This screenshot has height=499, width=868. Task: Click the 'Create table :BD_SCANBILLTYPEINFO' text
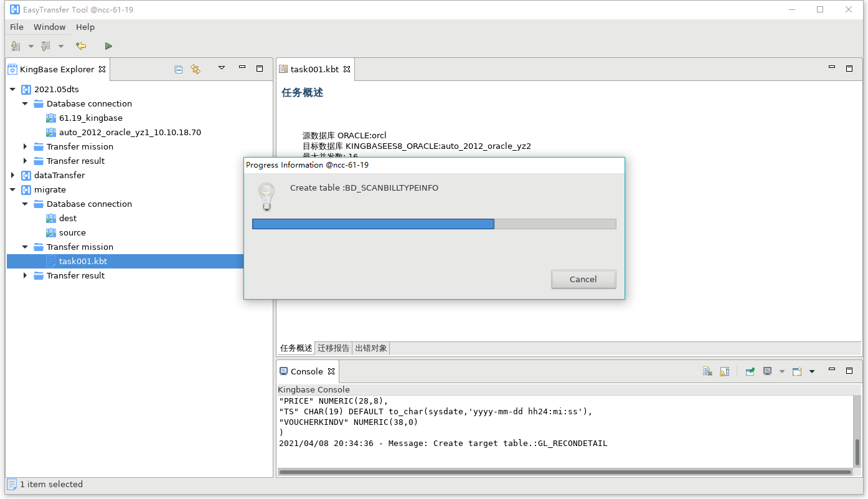(364, 188)
